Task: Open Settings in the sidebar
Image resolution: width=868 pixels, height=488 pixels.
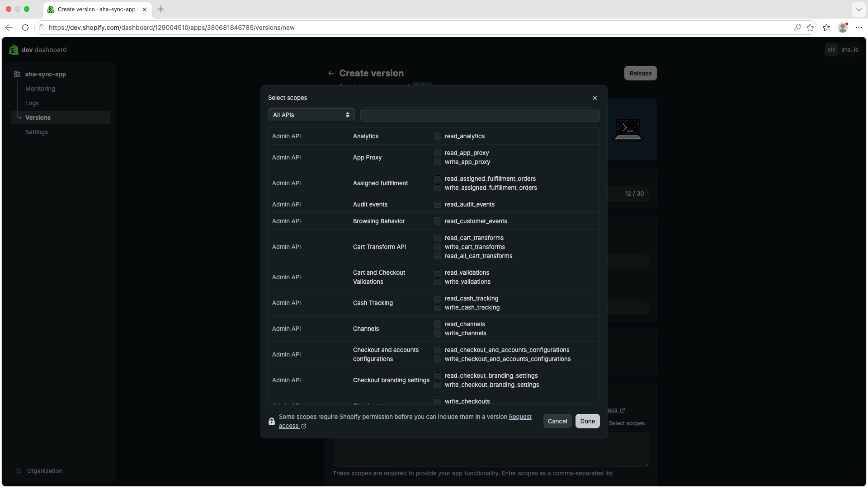Action: [x=37, y=132]
